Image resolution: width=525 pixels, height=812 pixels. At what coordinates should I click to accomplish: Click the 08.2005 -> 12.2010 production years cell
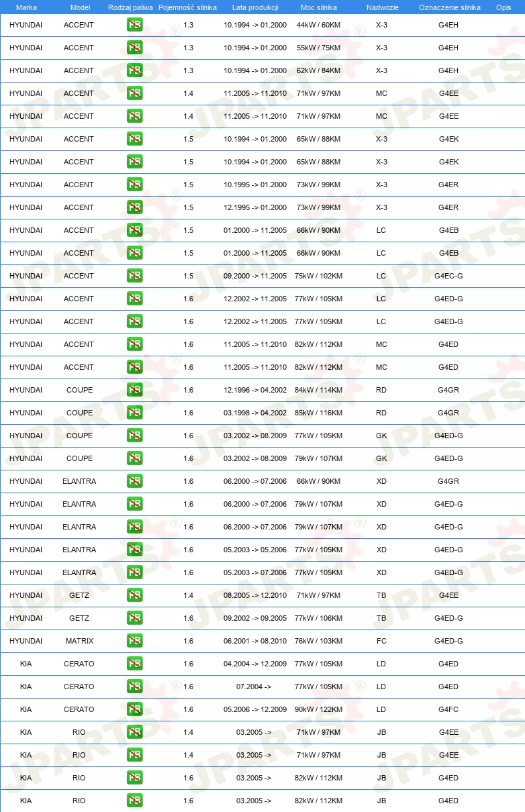point(255,595)
